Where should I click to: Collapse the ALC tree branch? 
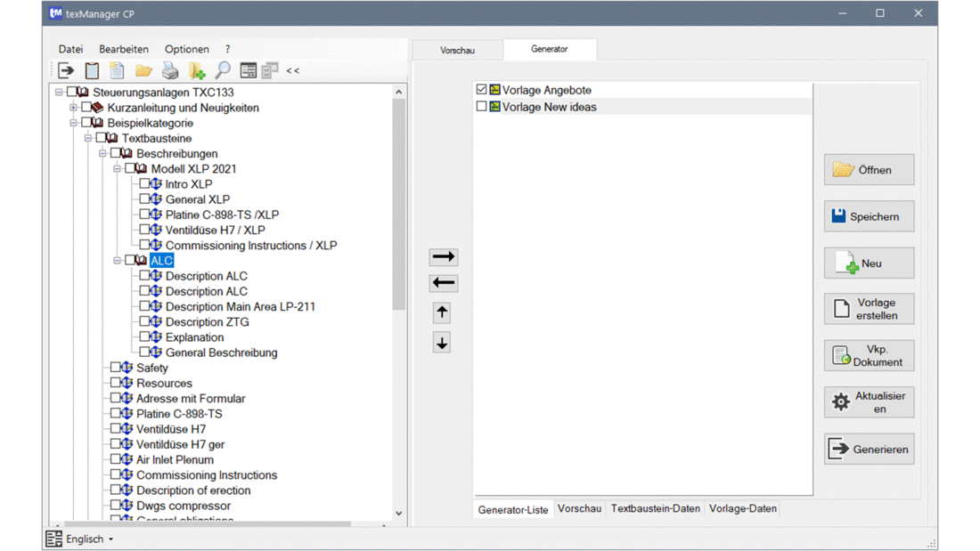[x=118, y=260]
